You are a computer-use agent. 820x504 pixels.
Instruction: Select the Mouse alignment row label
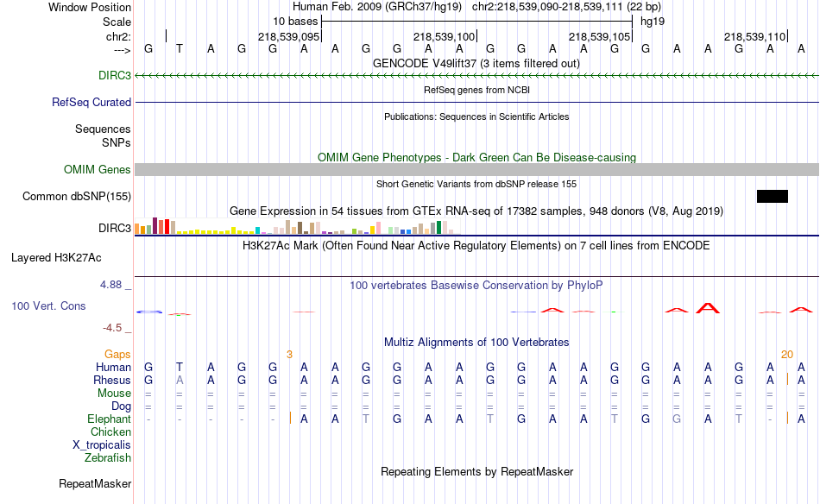[114, 394]
